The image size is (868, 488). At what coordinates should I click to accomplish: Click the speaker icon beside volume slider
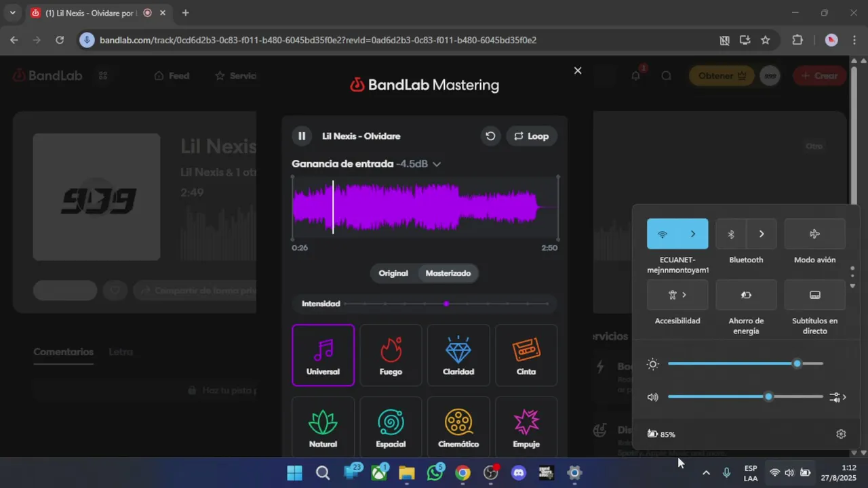pos(652,397)
